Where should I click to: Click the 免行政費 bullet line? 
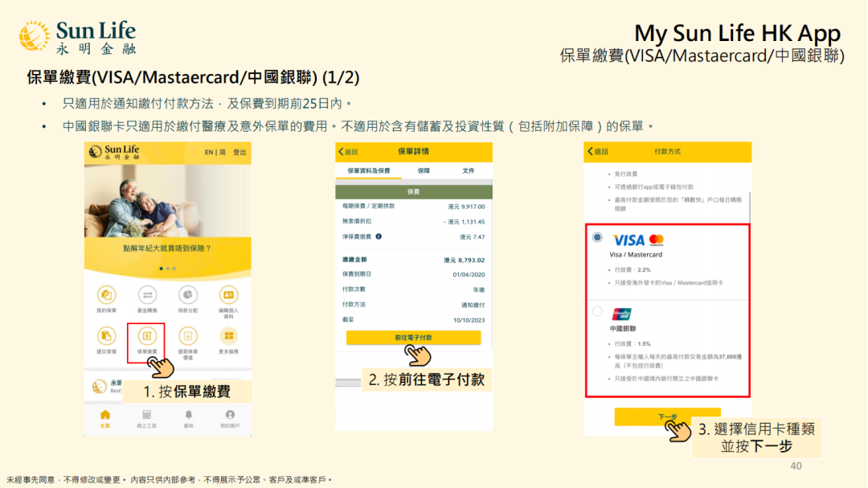click(625, 174)
